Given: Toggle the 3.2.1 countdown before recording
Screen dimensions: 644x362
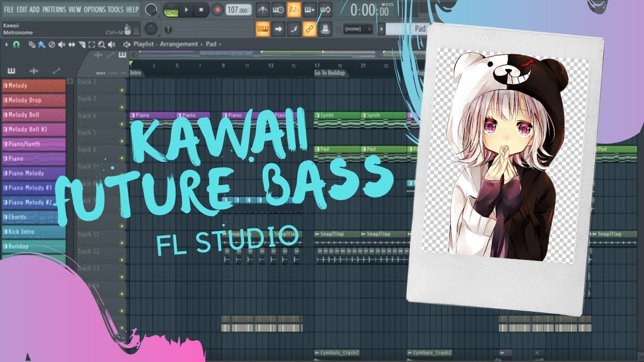Looking at the screenshot, I should click(294, 10).
